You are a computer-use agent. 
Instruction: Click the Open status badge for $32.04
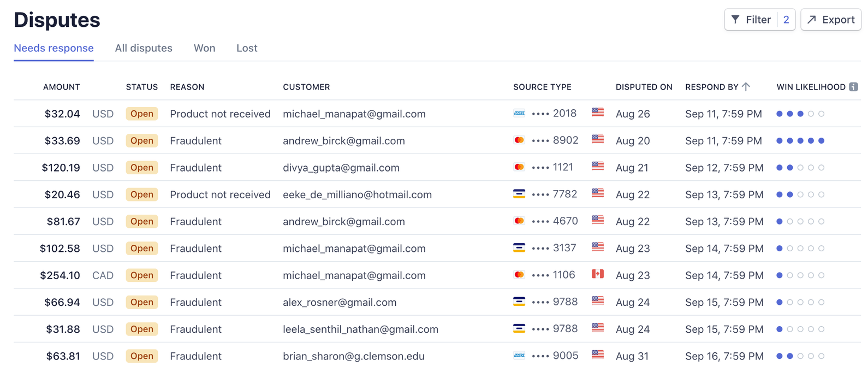tap(142, 114)
